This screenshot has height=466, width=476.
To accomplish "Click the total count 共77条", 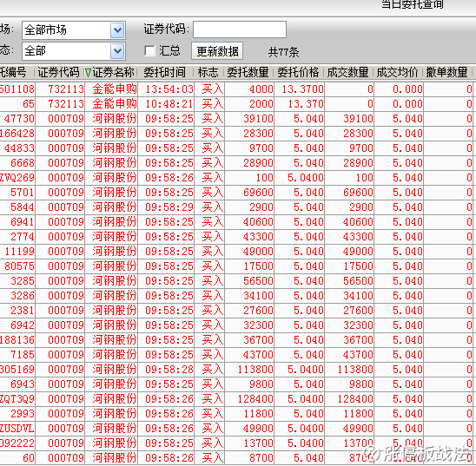I will point(283,52).
